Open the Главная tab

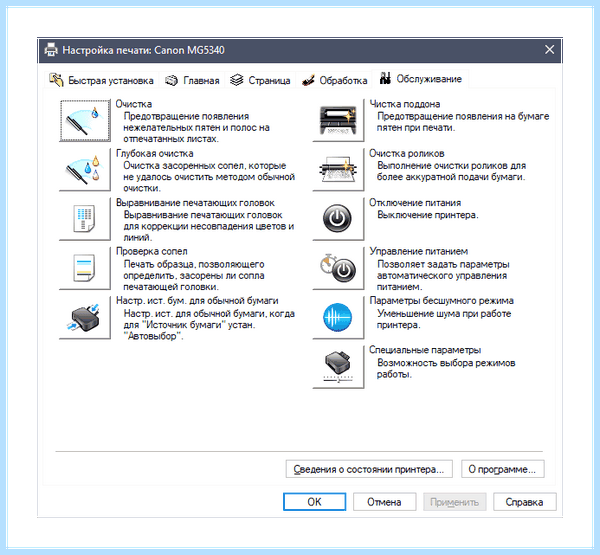(x=192, y=80)
